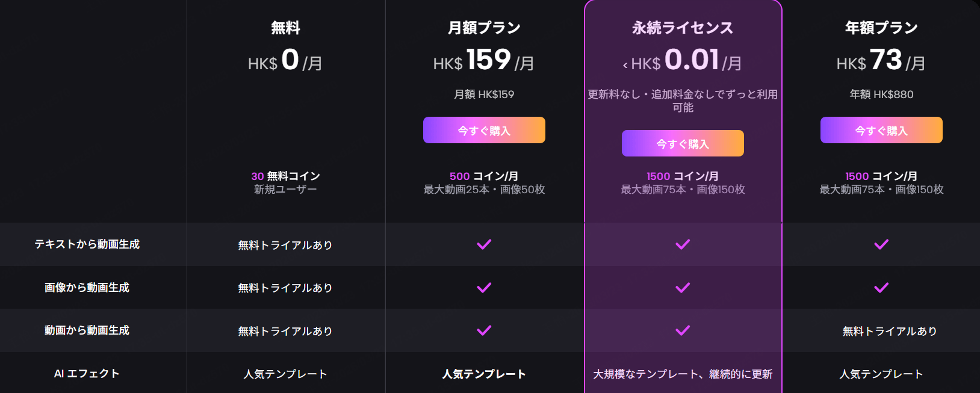Screen dimensions: 980x393
Task: Click 無料トライアルあり in the 無料 column for テキストから動画生成
Action: [x=285, y=244]
